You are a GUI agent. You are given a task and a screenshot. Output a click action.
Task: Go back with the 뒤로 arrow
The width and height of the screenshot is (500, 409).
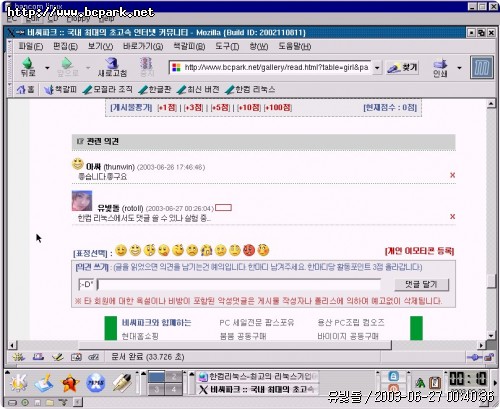point(28,67)
